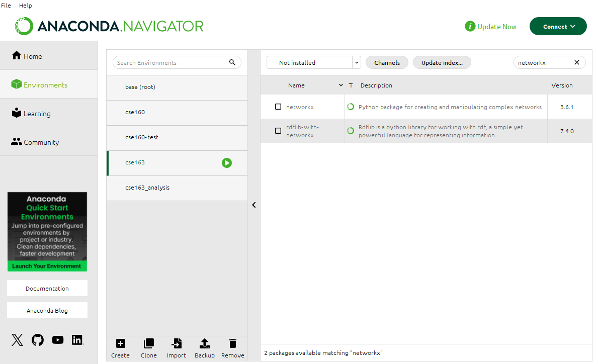Collapse the environments panel with the chevron
598x364 pixels.
point(253,205)
